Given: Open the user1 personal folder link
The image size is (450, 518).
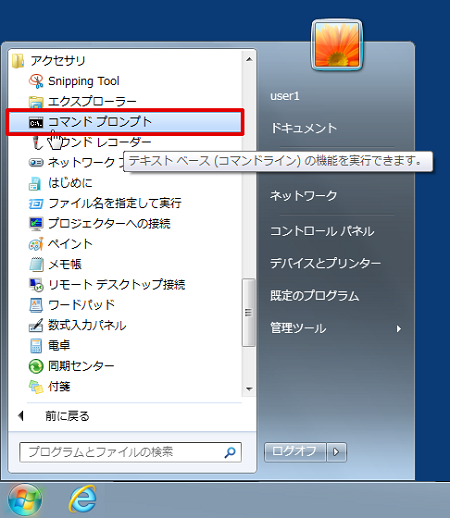Looking at the screenshot, I should tap(285, 96).
